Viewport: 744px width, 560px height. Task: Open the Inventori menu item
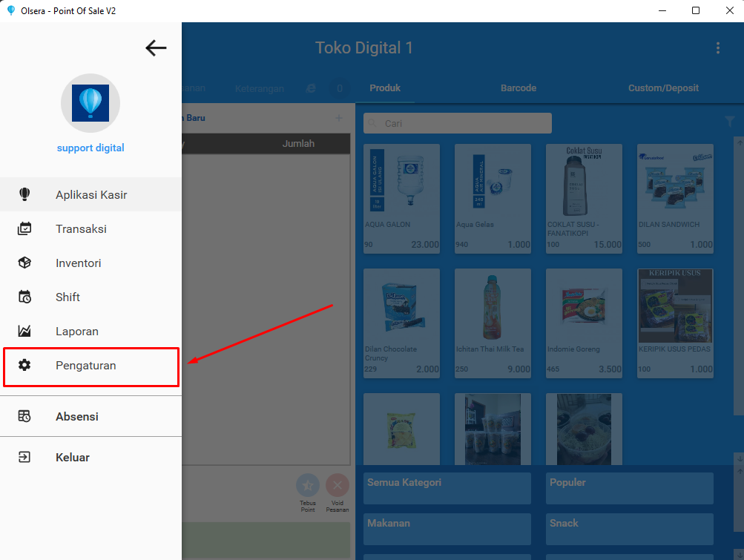(x=90, y=263)
